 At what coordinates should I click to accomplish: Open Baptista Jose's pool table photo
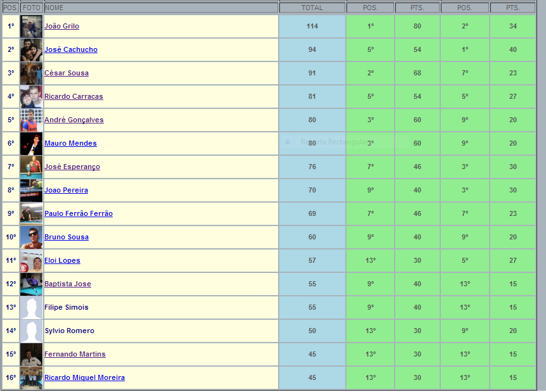pyautogui.click(x=31, y=284)
